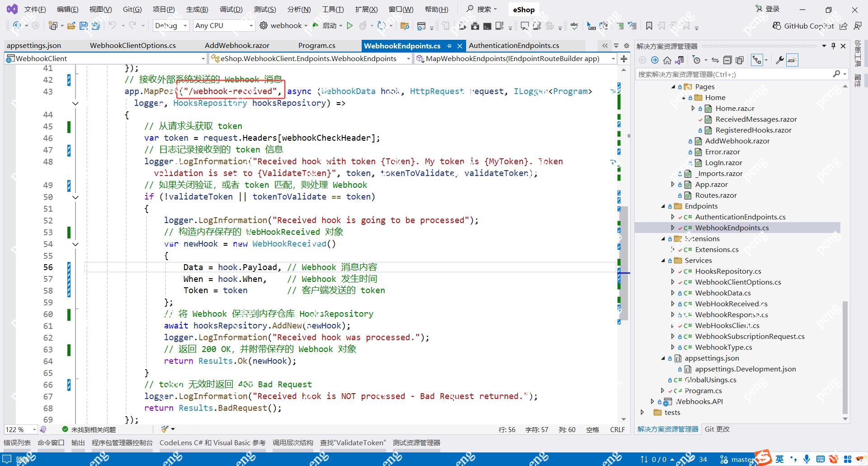
Task: Toggle pin on the WebhookEndpoints.cs tab
Action: click(449, 46)
